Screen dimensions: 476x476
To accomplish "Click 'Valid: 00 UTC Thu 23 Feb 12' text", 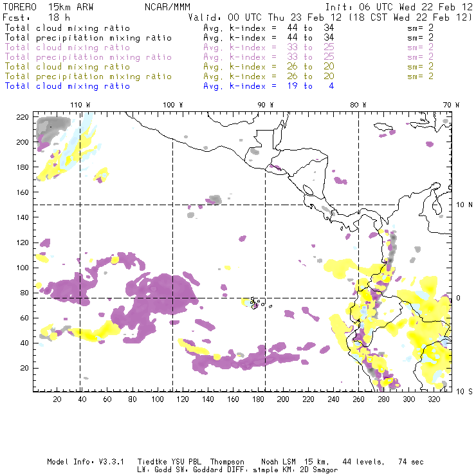I will pos(264,17).
